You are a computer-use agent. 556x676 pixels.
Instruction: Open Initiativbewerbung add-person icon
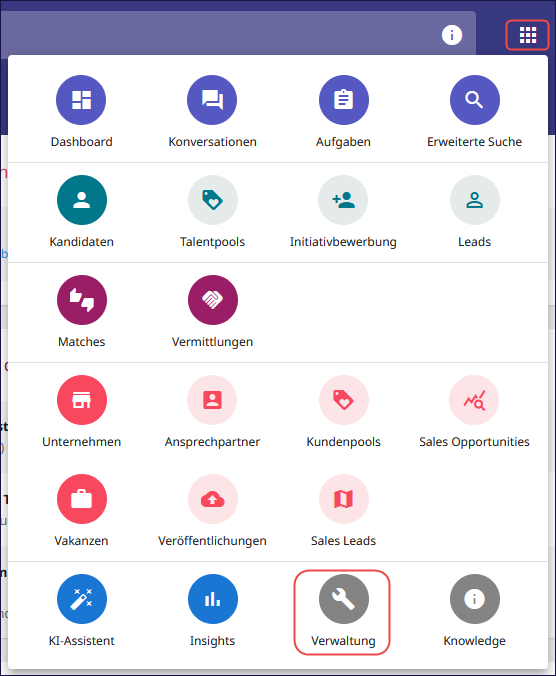[x=343, y=200]
